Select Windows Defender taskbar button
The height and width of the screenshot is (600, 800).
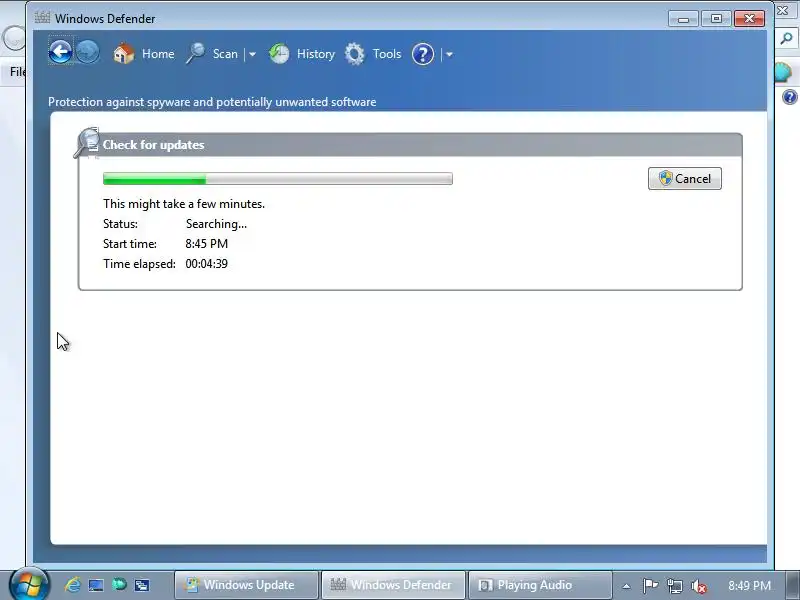[393, 585]
